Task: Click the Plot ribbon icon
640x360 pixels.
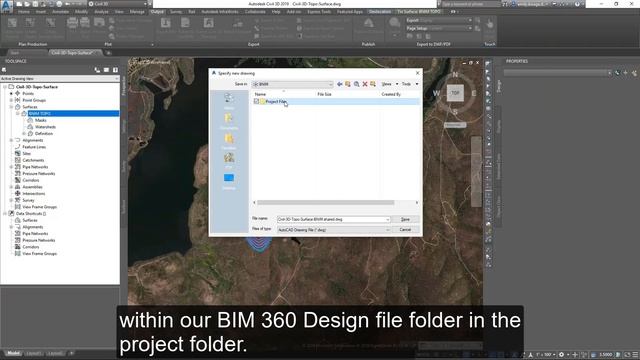Action: 72,24
